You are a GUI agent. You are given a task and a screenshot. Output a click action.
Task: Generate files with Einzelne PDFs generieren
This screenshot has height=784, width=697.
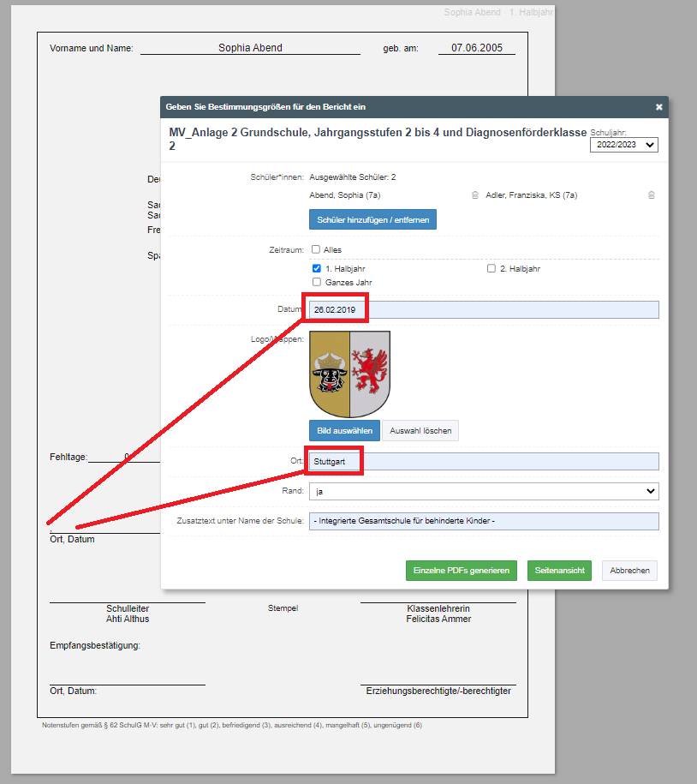coord(462,571)
